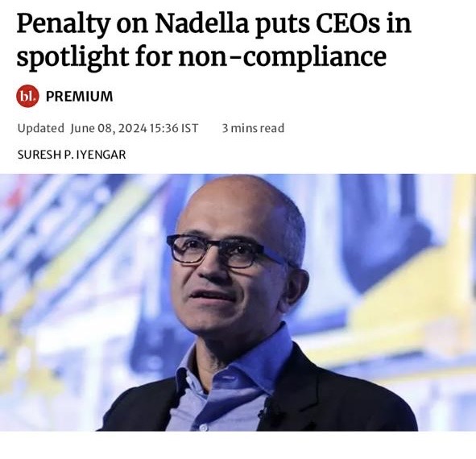
Task: Select the word "spotlight" in the headline
Action: point(72,56)
